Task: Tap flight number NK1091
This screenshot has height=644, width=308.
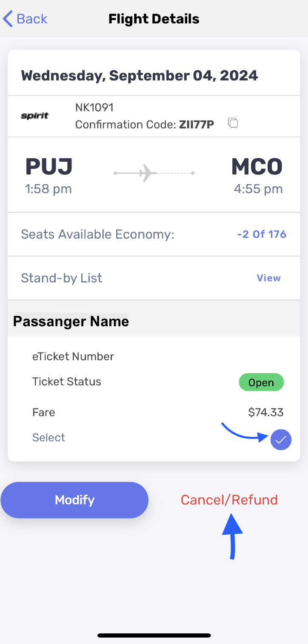Action: click(x=94, y=108)
